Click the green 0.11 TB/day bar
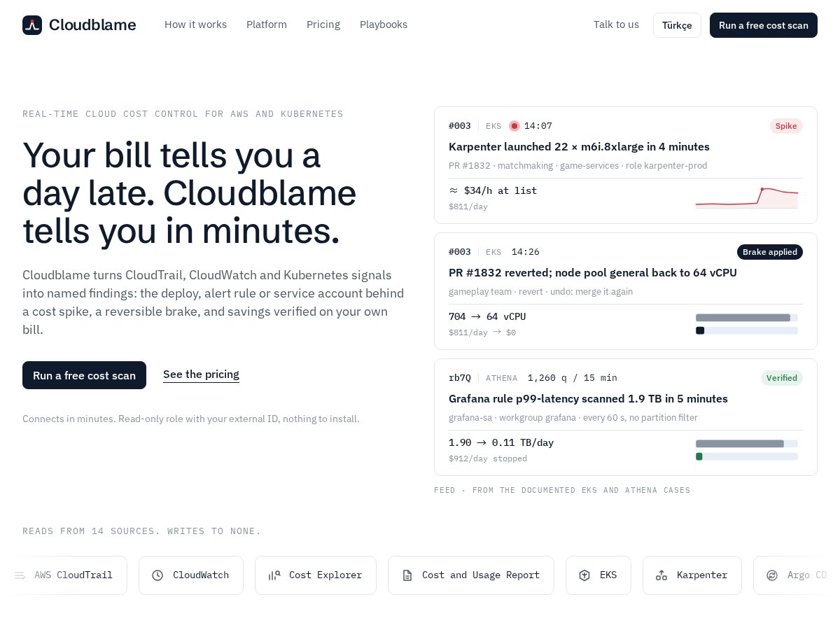This screenshot has width=840, height=630. 699,456
